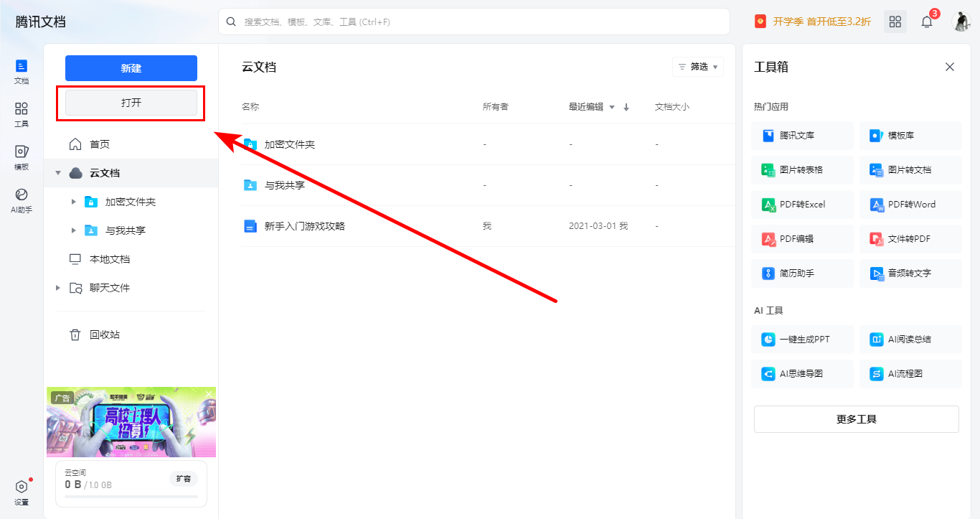
Task: Click the document search field
Action: [x=473, y=22]
